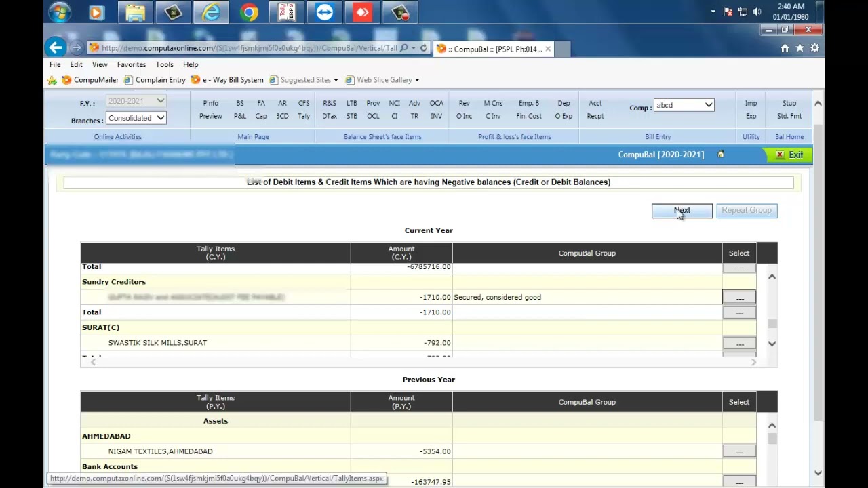Image resolution: width=868 pixels, height=488 pixels.
Task: Open the Comp abcd dropdown
Action: point(684,105)
